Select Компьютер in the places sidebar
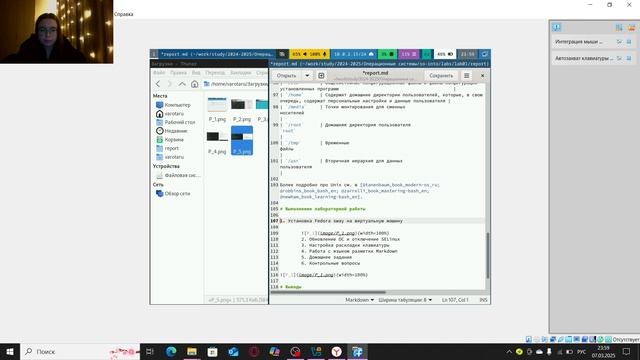Screen dimensions: 640x360 tap(173, 105)
